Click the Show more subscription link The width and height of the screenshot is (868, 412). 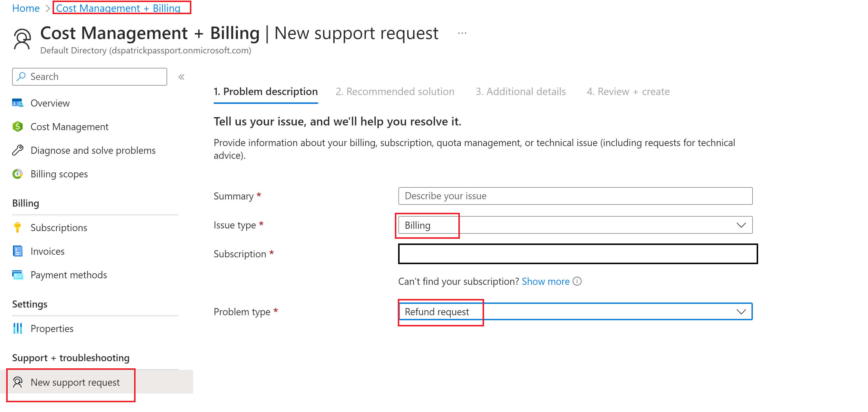pyautogui.click(x=545, y=281)
